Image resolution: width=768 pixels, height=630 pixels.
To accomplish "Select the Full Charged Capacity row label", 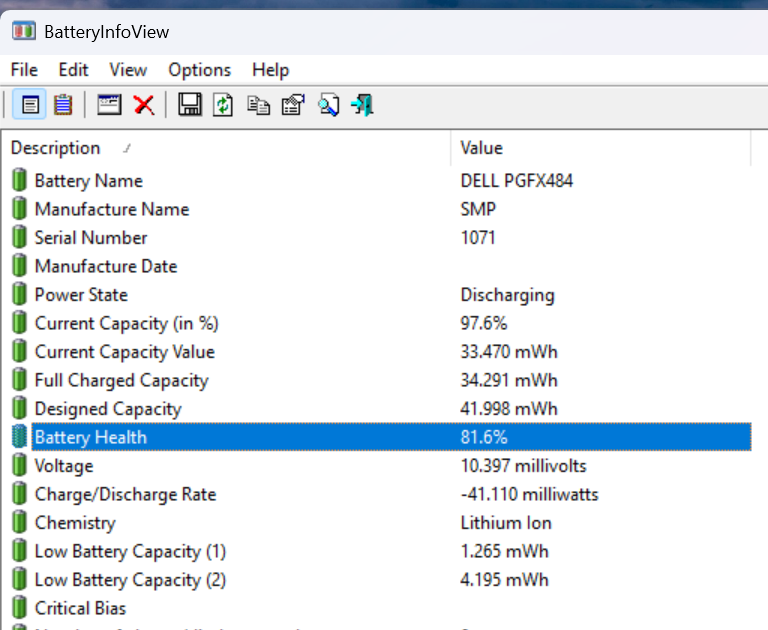I will tap(121, 380).
